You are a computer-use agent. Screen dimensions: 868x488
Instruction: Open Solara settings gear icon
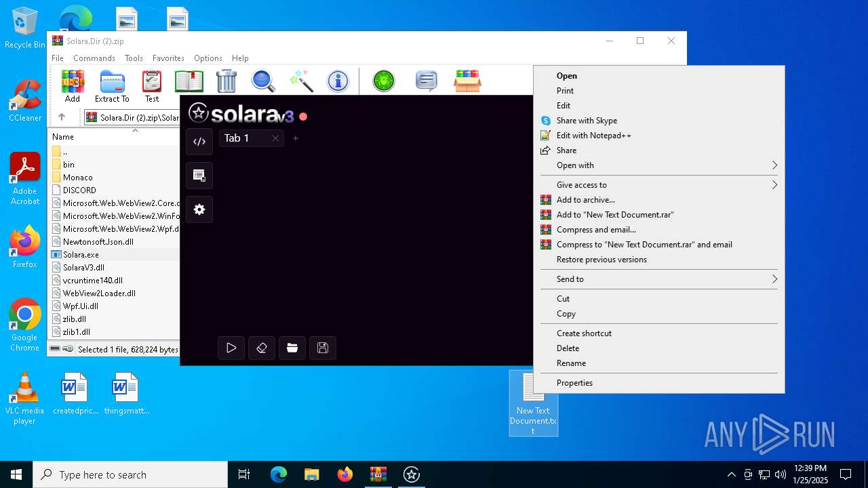click(x=199, y=209)
